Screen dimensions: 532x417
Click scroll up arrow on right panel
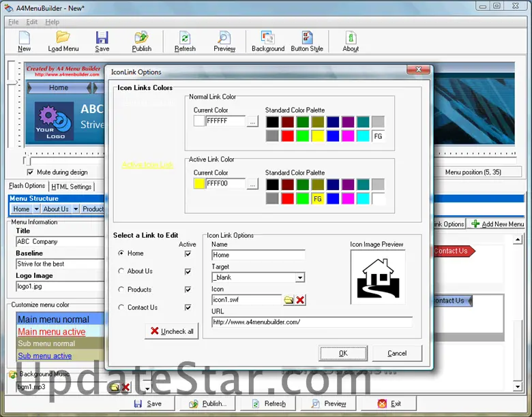pos(518,240)
